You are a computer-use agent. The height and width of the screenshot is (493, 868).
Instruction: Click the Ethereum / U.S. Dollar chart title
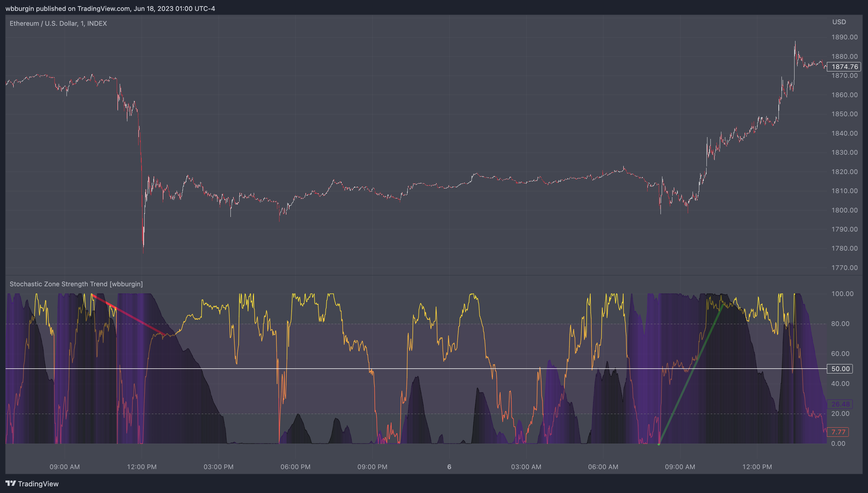[x=58, y=23]
